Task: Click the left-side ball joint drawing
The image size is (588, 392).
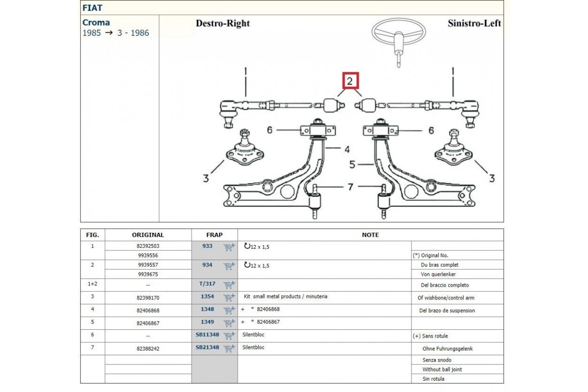Action: (245, 148)
